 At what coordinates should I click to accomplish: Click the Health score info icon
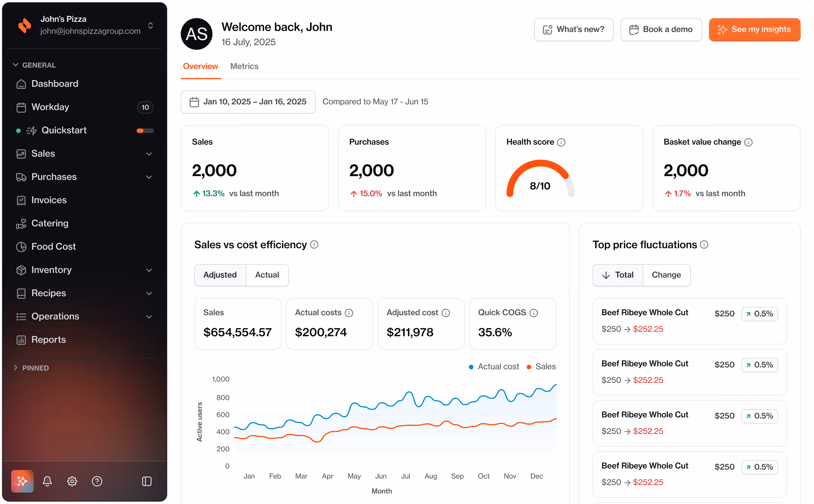point(561,142)
